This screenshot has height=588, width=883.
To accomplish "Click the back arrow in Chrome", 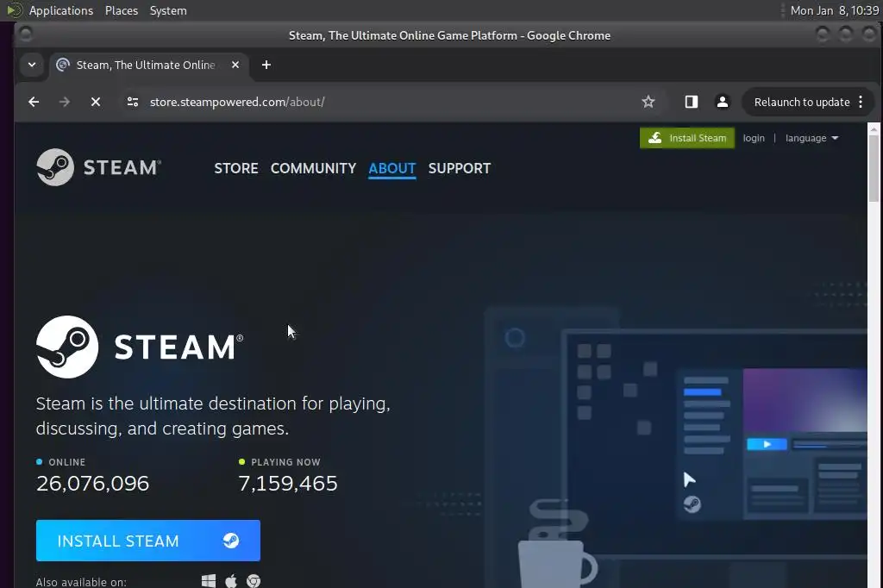I will click(x=34, y=102).
